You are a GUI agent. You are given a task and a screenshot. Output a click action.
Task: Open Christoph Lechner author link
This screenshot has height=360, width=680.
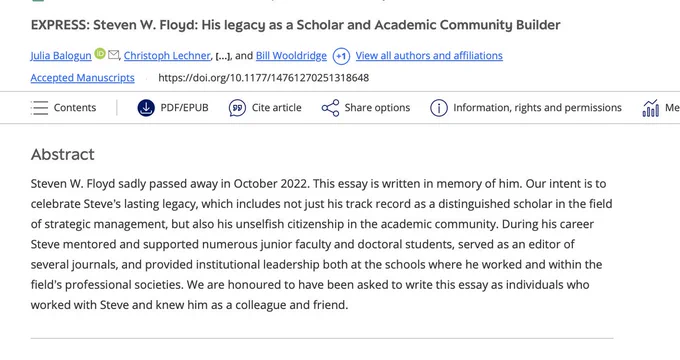167,56
